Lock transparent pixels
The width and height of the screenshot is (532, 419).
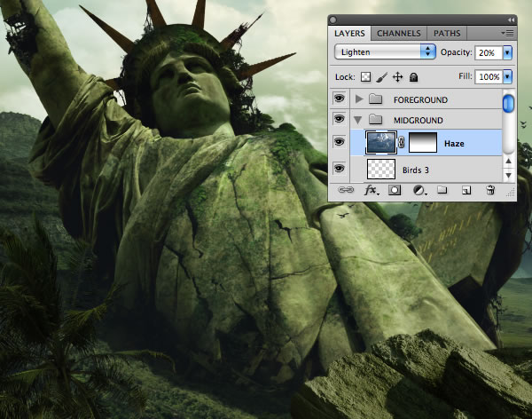pos(365,77)
